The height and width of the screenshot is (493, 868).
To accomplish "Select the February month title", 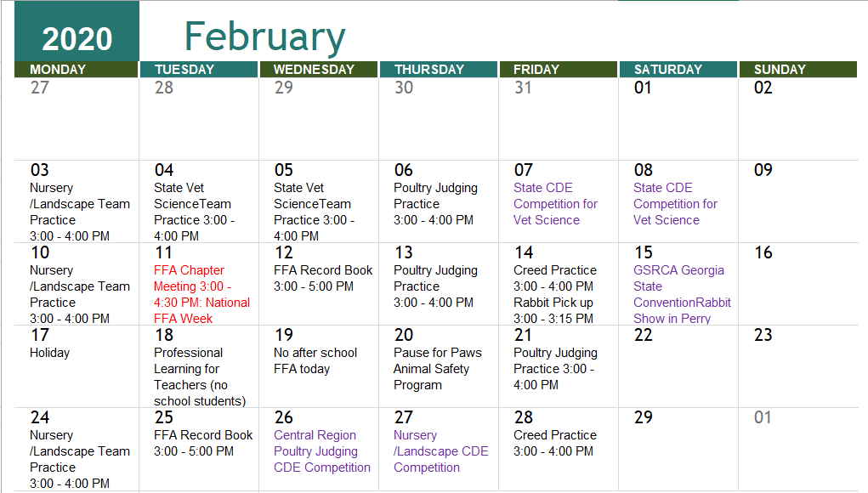I will pos(264,37).
